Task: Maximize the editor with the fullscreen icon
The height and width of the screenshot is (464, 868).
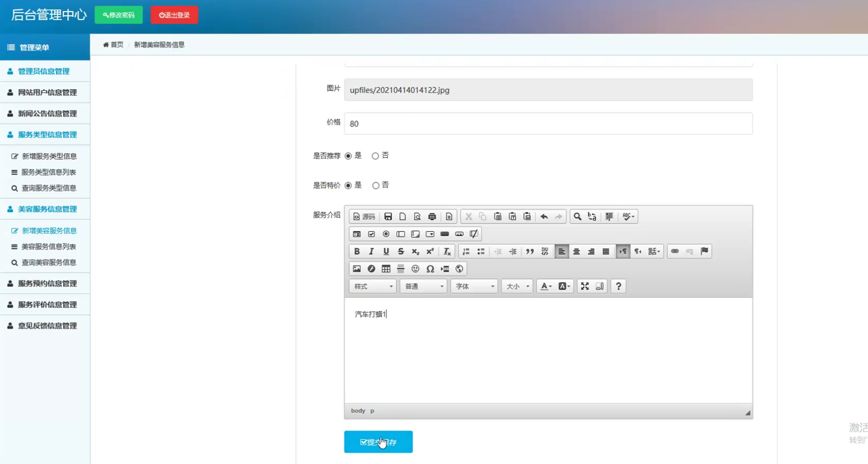Action: coord(585,286)
